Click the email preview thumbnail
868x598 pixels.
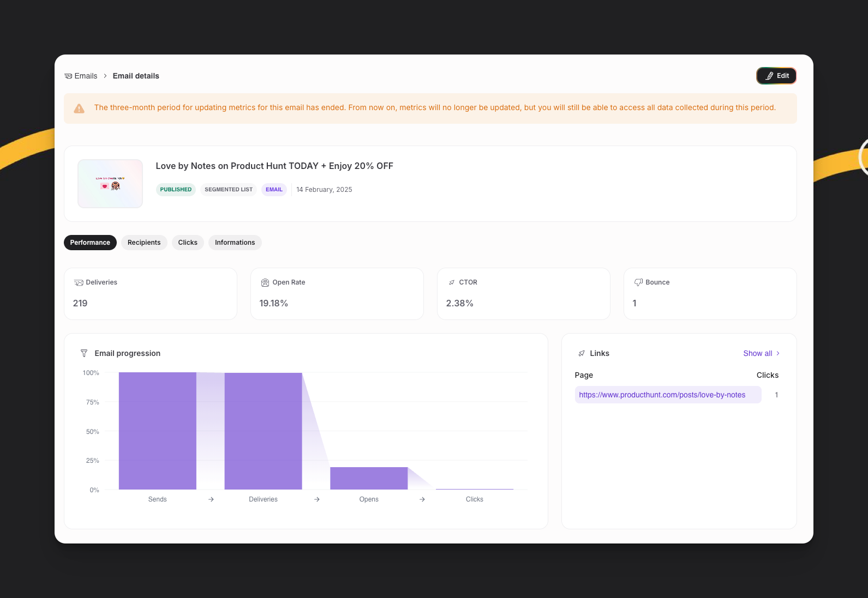tap(110, 184)
